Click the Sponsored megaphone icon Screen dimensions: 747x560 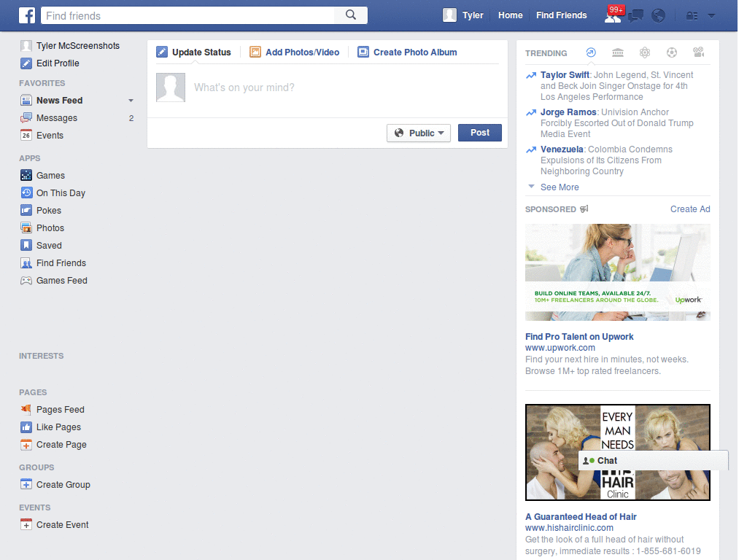click(584, 209)
